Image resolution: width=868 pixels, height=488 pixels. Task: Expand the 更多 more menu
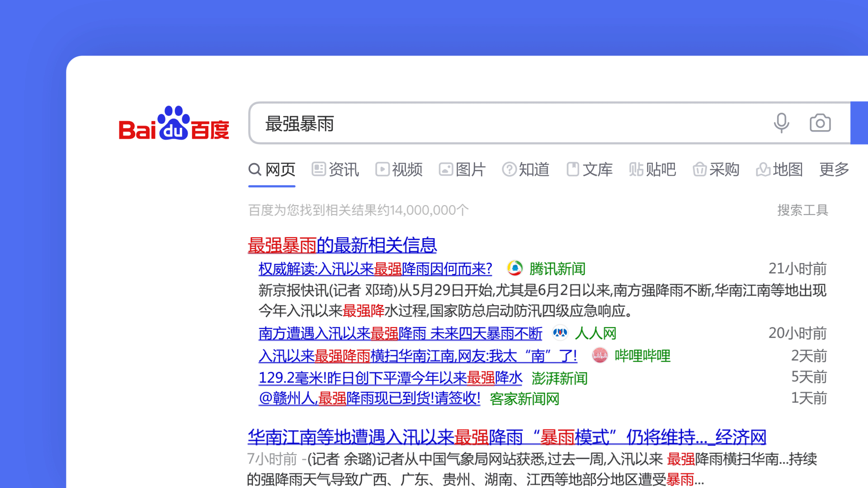(834, 169)
